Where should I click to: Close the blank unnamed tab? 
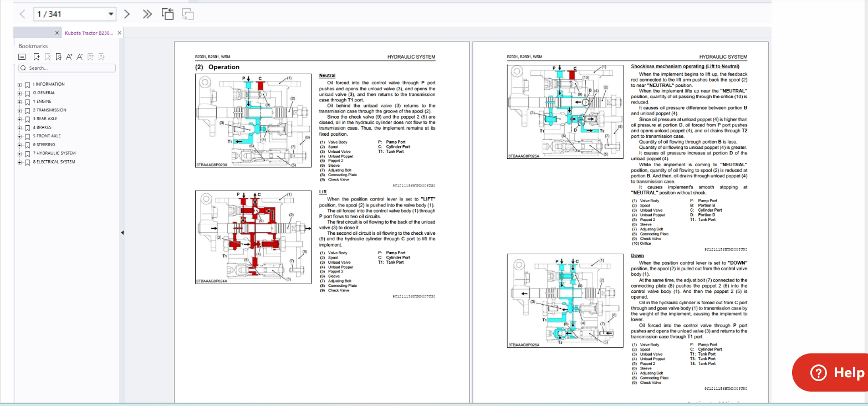57,33
